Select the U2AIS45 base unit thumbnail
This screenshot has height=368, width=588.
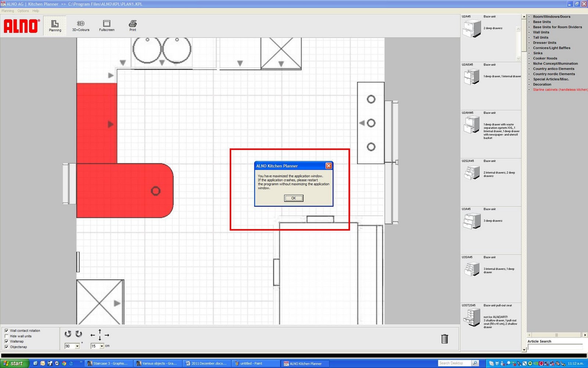click(472, 77)
